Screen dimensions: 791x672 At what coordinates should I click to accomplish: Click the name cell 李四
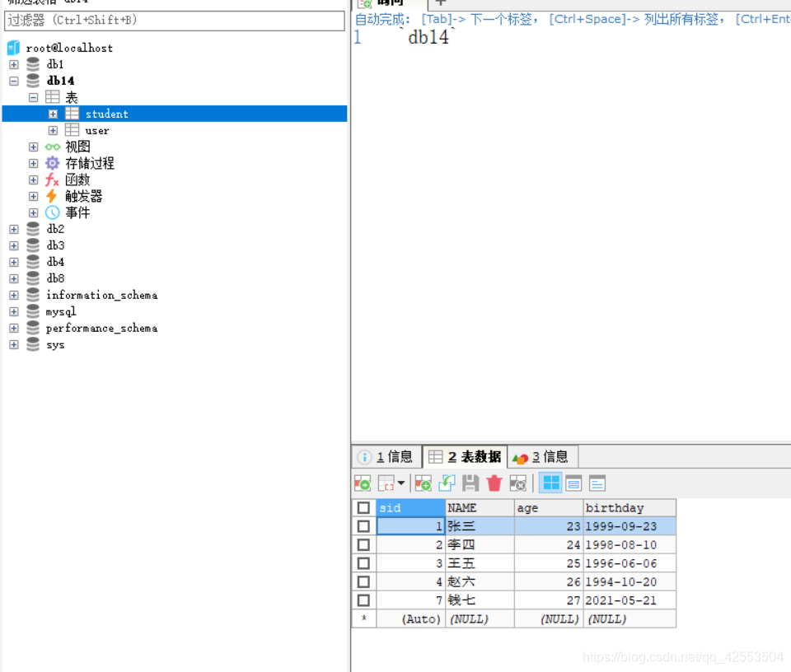coord(480,545)
